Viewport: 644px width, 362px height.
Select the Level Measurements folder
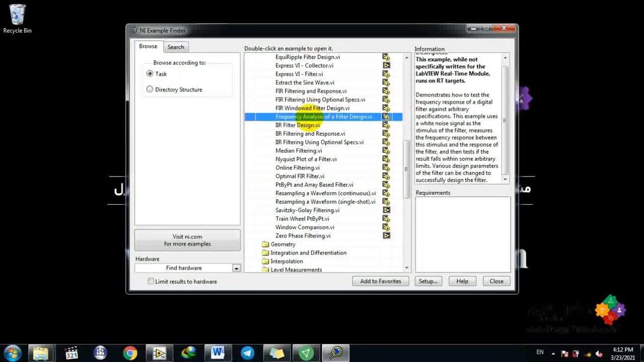click(x=296, y=270)
